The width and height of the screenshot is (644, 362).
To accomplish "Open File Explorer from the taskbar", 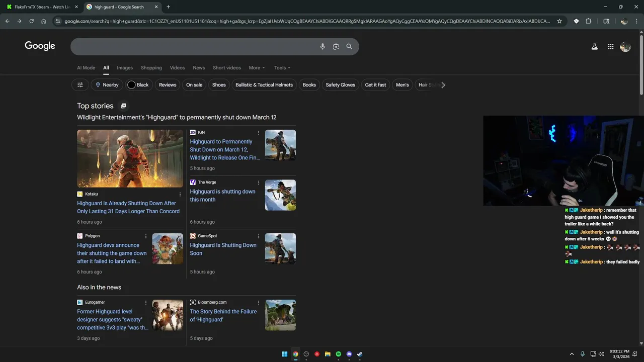I will click(x=328, y=354).
